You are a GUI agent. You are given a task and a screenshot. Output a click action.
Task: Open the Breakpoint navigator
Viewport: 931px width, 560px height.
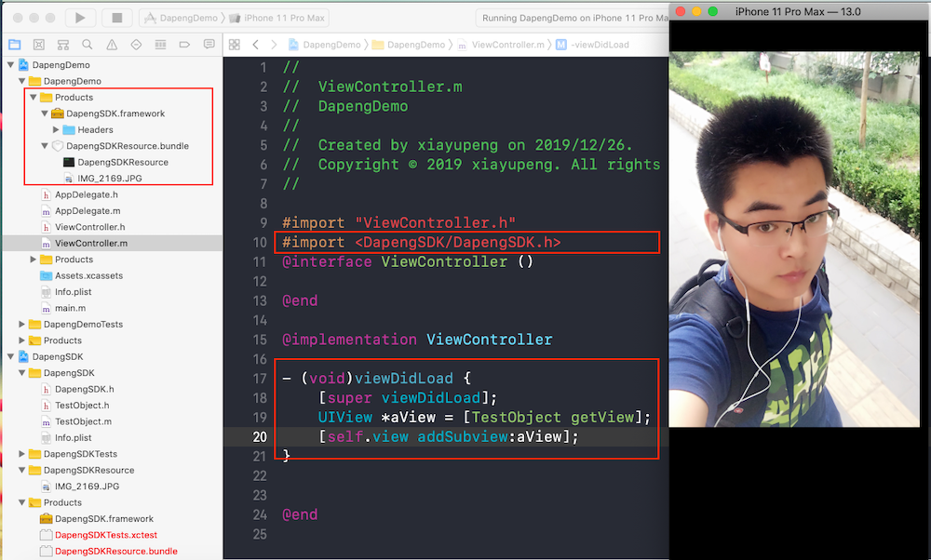186,44
